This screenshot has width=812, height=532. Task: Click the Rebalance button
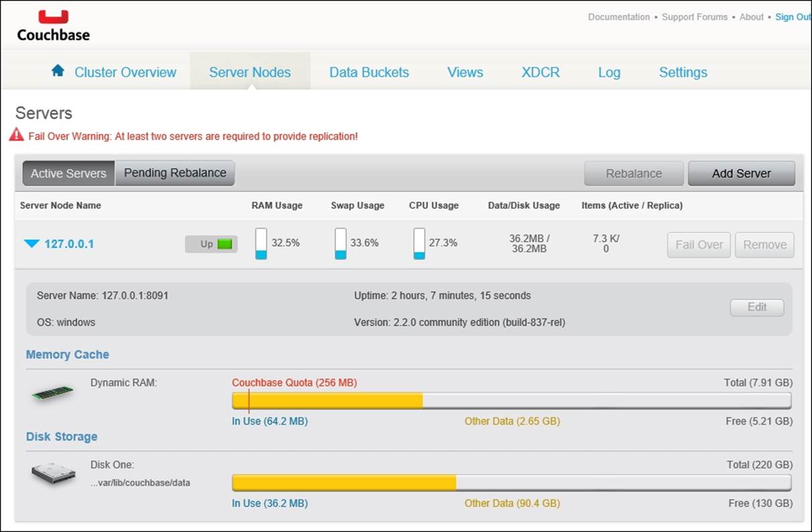tap(634, 174)
